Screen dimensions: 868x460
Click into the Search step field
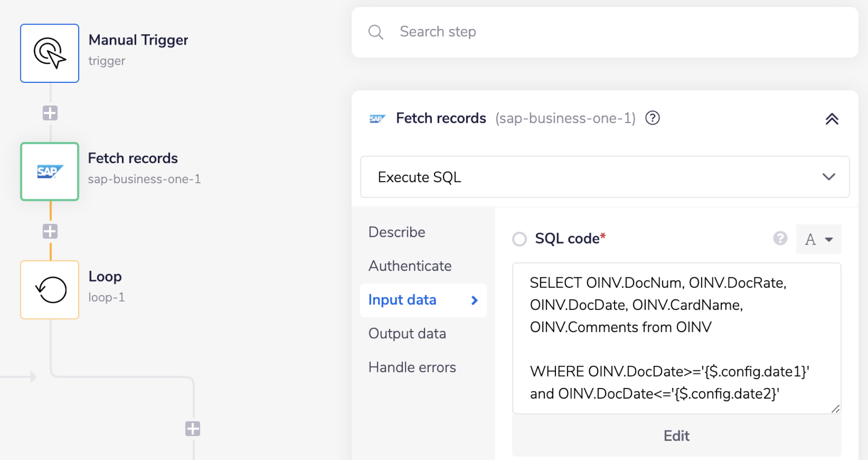(608, 32)
